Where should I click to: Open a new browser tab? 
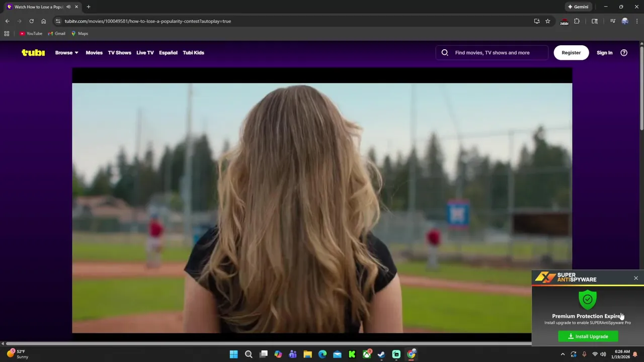pyautogui.click(x=88, y=7)
